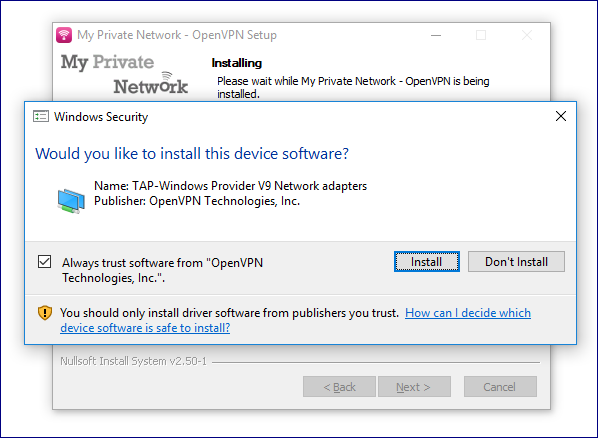598x438 pixels.
Task: Click the Install button
Action: [x=427, y=262]
